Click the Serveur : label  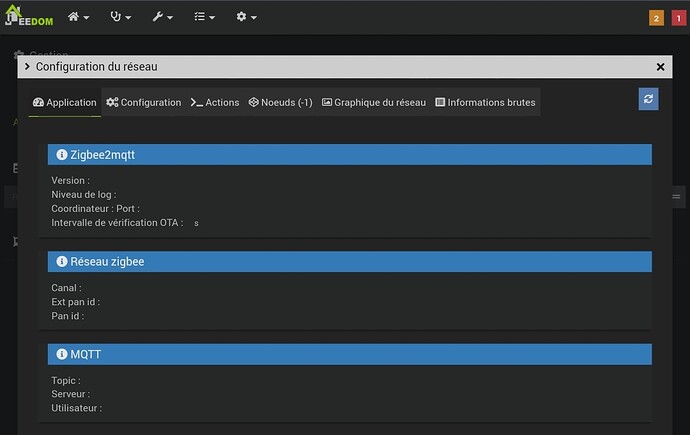[70, 394]
